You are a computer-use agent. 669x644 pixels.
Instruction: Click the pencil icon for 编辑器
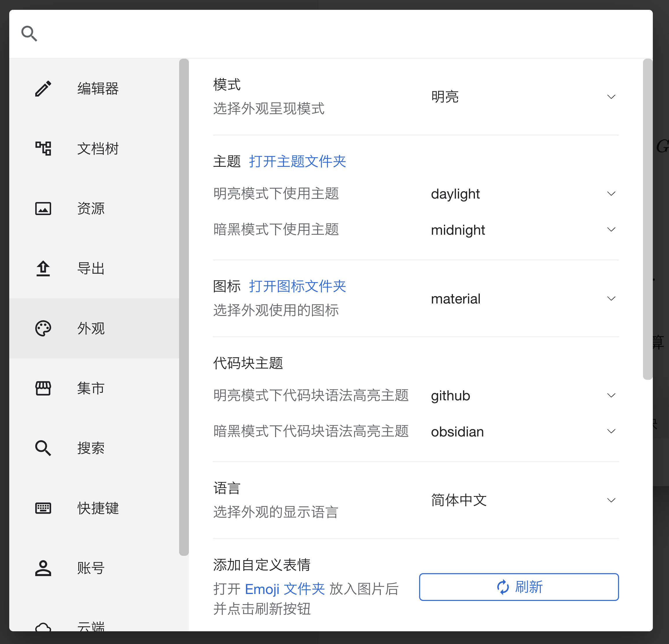[x=43, y=89]
